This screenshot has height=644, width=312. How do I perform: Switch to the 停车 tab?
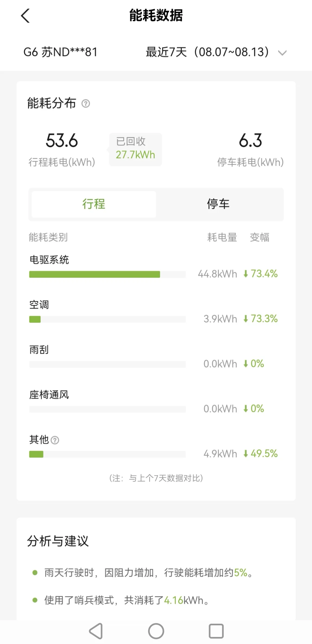(x=218, y=204)
